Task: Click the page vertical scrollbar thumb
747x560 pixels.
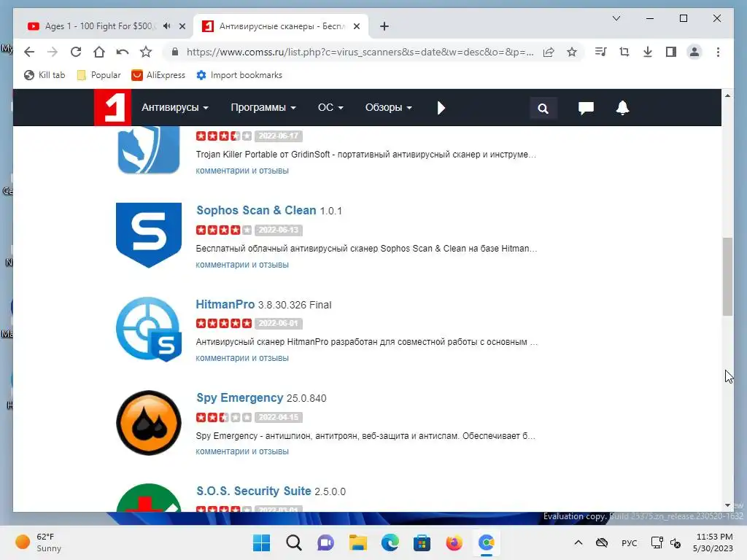Action: [727, 276]
